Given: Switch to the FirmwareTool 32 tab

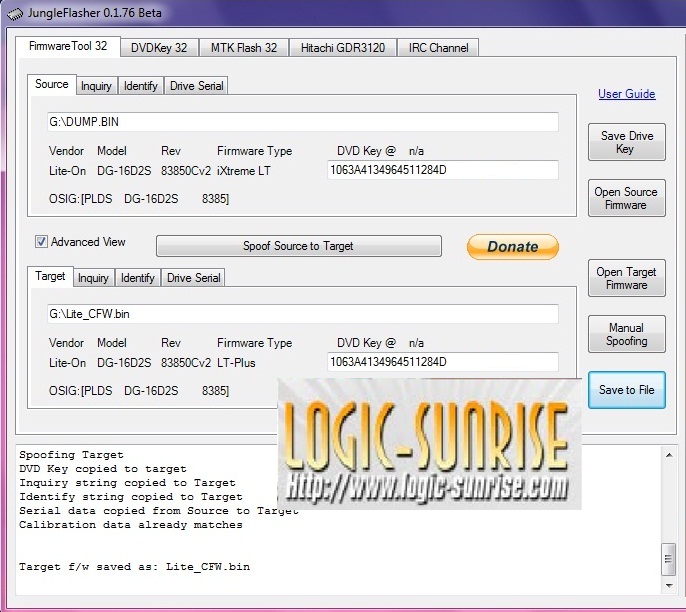Looking at the screenshot, I should point(68,46).
